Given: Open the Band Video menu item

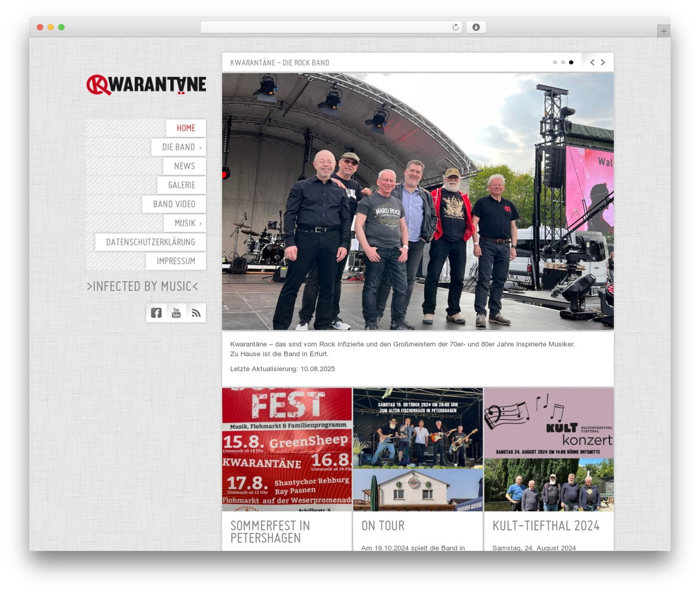Looking at the screenshot, I should (174, 204).
